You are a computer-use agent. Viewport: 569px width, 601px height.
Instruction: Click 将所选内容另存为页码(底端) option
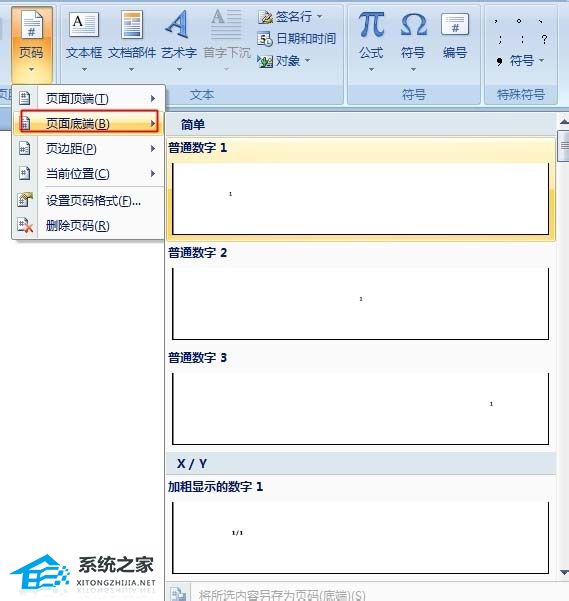click(x=282, y=595)
